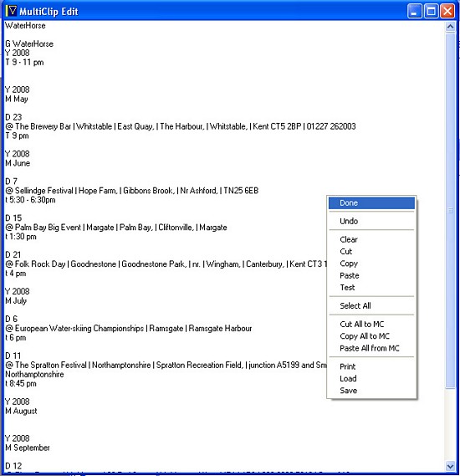
Task: Select Undo from the context menu
Action: [371, 221]
